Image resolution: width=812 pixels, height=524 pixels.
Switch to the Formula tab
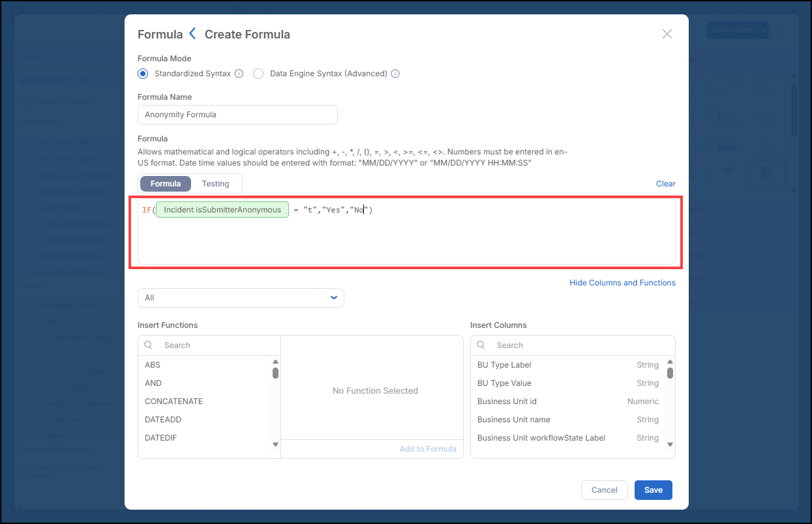pyautogui.click(x=166, y=184)
